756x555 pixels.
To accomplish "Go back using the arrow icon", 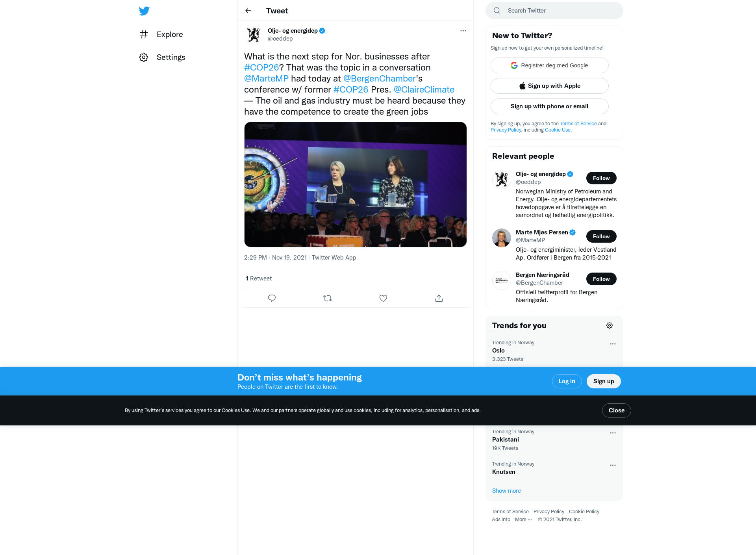I will click(x=248, y=11).
